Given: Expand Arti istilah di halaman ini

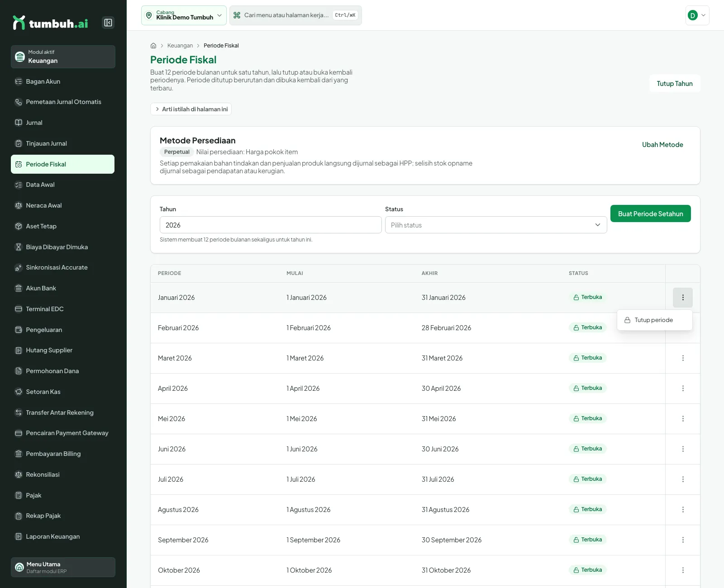Looking at the screenshot, I should click(x=191, y=109).
